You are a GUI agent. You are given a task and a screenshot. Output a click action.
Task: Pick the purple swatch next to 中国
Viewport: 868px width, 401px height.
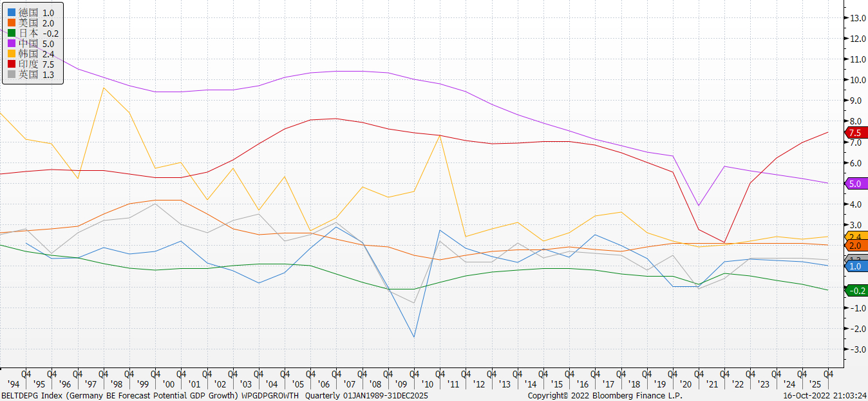[x=11, y=44]
